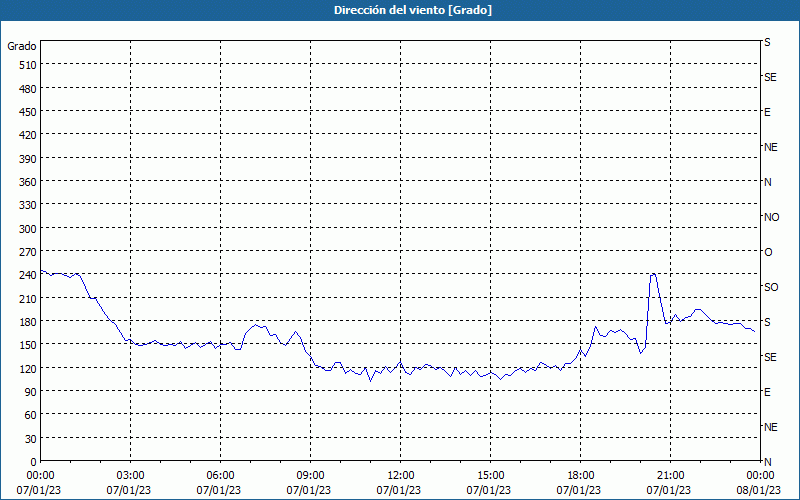This screenshot has width=800, height=500.
Task: Select the 150 degree axis label
Action: point(28,345)
